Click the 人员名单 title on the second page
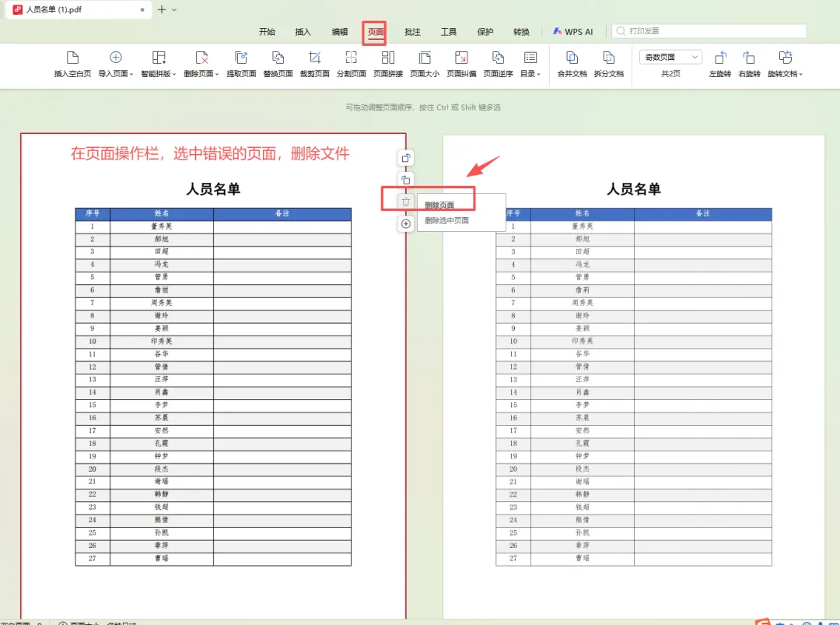This screenshot has width=840, height=625. tap(634, 188)
